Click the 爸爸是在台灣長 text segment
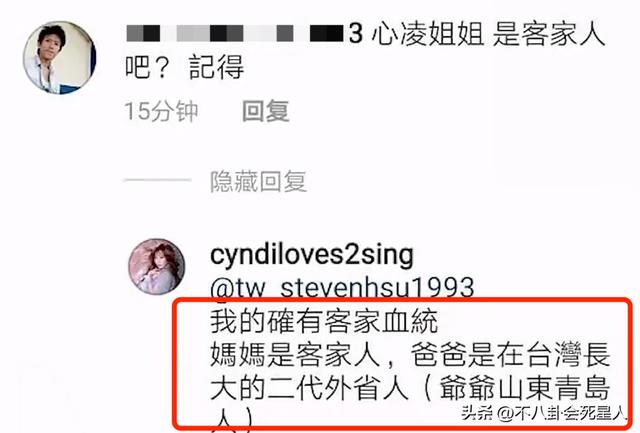This screenshot has width=640, height=433. click(x=510, y=354)
